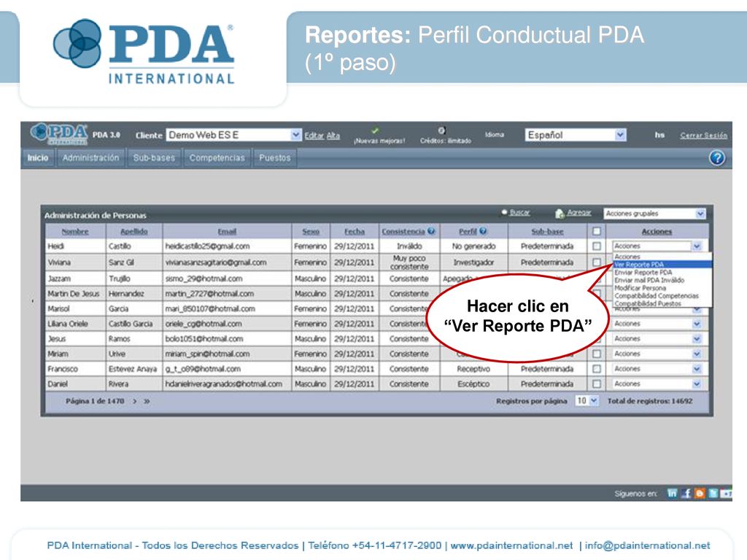Screen dimensions: 747x560
Task: Select Compatibilidad Puestos option
Action: 662,303
